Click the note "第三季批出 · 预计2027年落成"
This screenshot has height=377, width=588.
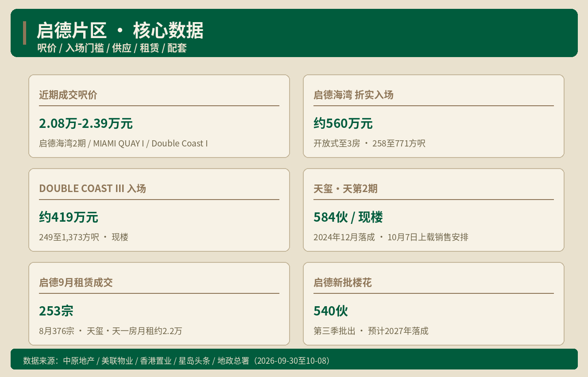[371, 331]
